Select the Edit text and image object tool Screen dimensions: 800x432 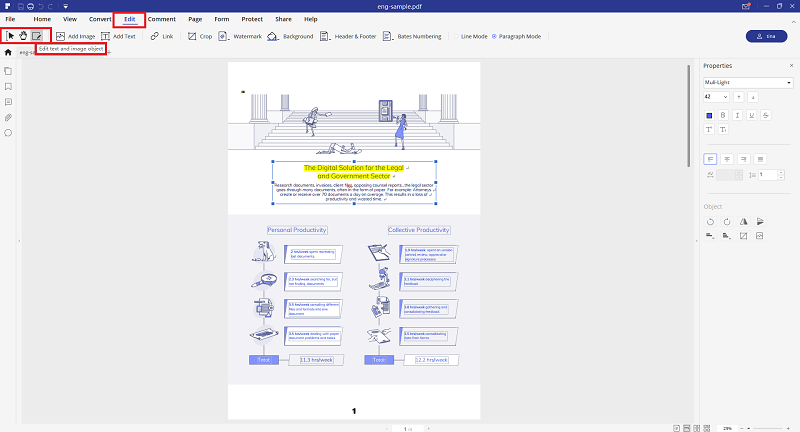click(38, 36)
